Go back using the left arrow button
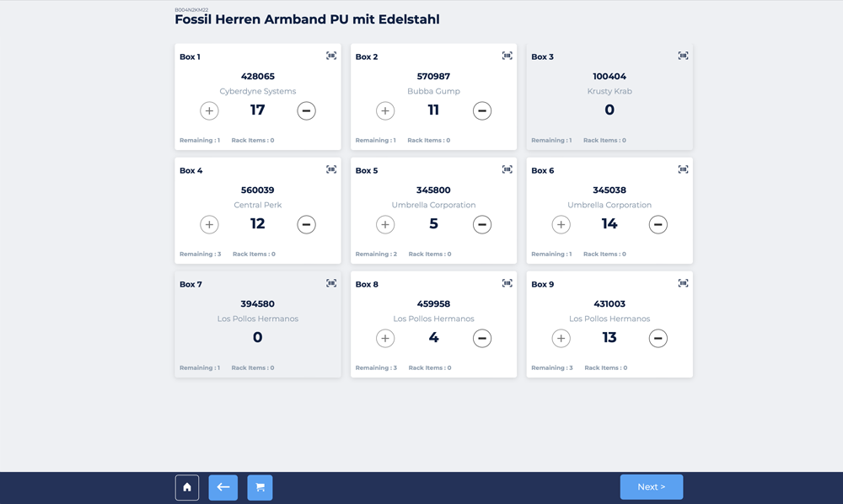 click(x=223, y=487)
